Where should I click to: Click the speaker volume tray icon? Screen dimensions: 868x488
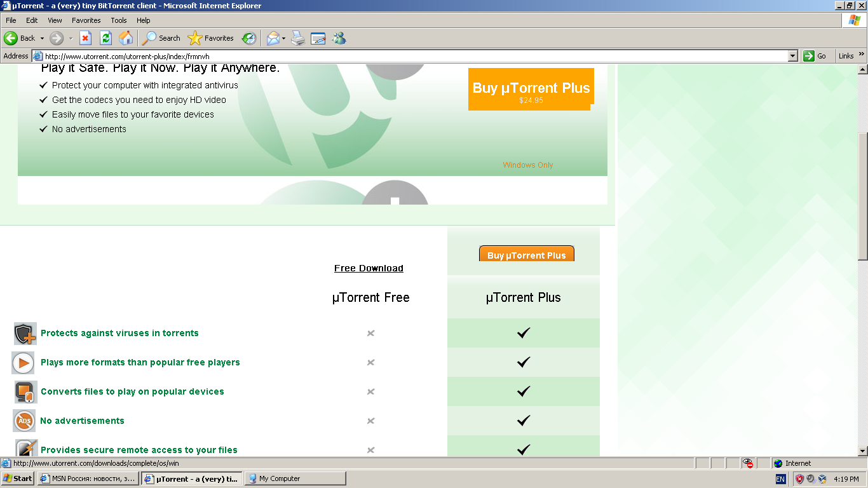tap(811, 479)
